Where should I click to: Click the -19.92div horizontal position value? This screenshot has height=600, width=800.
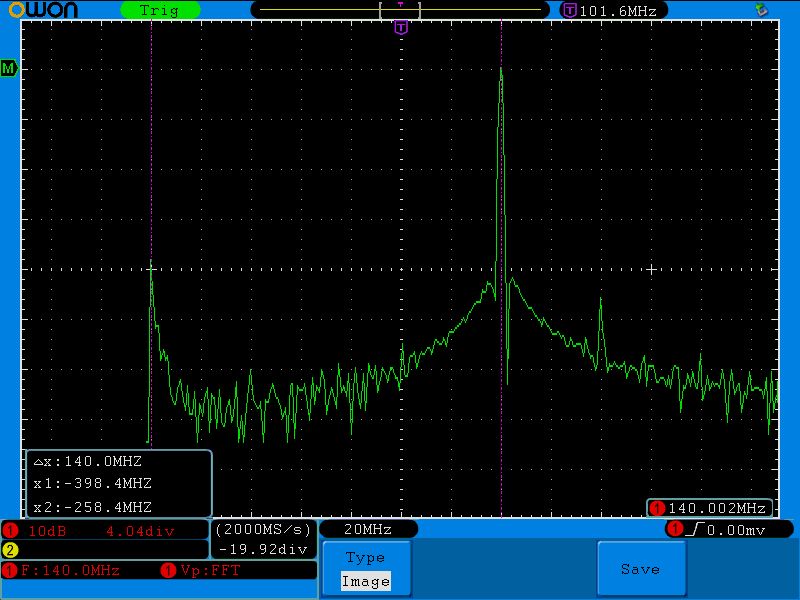pos(263,549)
